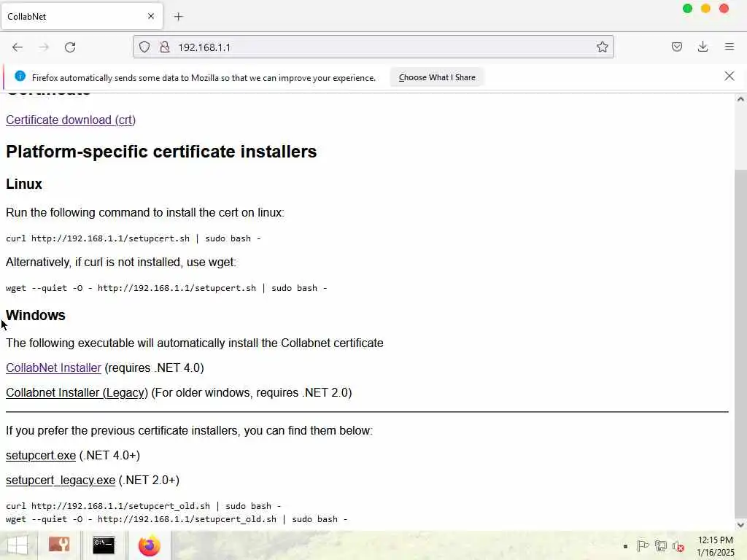Click the Linux heading

[x=24, y=184]
